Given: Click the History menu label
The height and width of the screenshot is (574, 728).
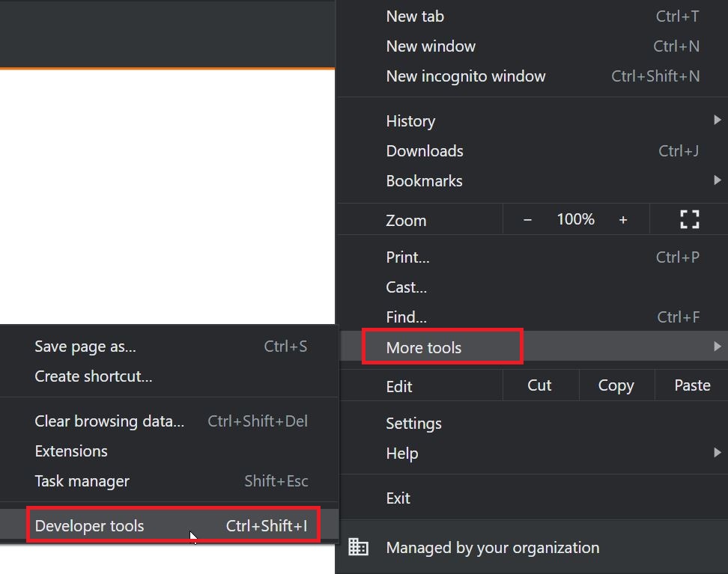Looking at the screenshot, I should 410,121.
